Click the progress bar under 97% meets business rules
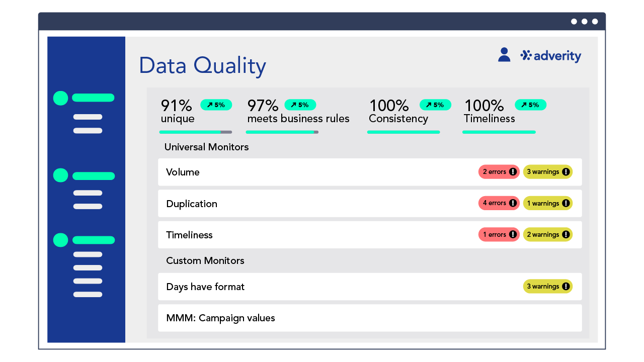The height and width of the screenshot is (362, 644). pos(282,132)
